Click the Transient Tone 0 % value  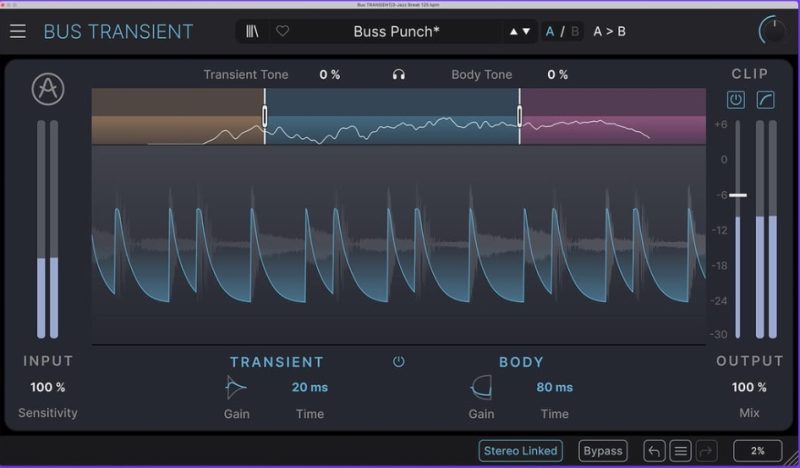pyautogui.click(x=330, y=75)
